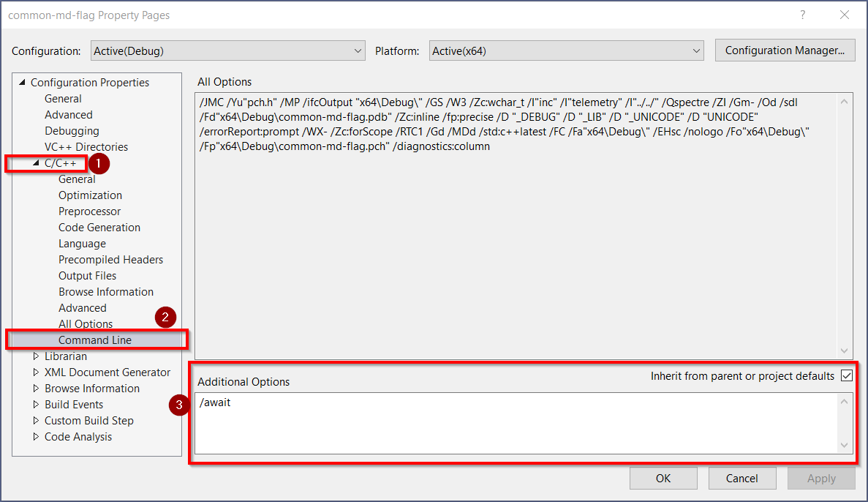The height and width of the screenshot is (502, 868).
Task: Open the Optimization settings page
Action: coord(90,195)
